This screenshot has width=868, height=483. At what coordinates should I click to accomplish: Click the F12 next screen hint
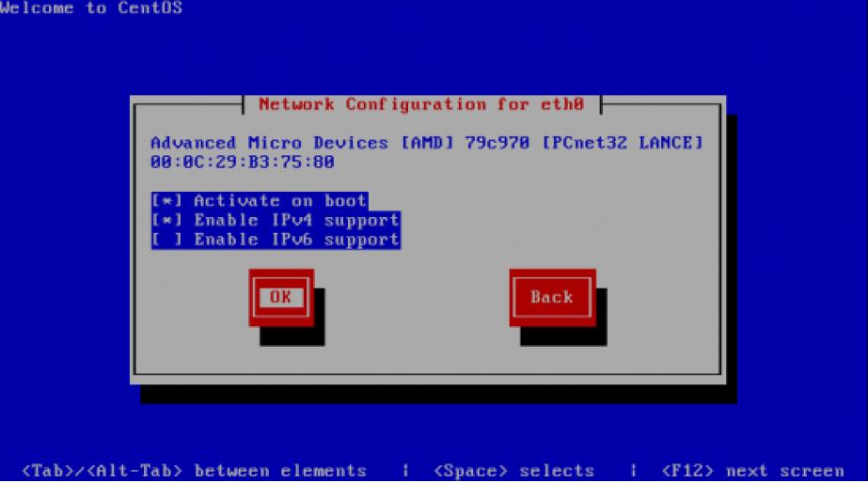tap(753, 471)
